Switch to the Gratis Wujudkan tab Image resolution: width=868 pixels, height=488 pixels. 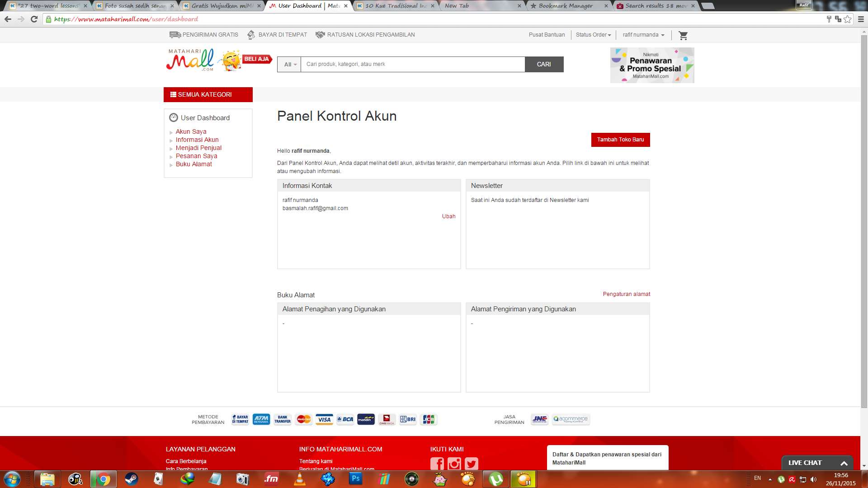pyautogui.click(x=222, y=6)
